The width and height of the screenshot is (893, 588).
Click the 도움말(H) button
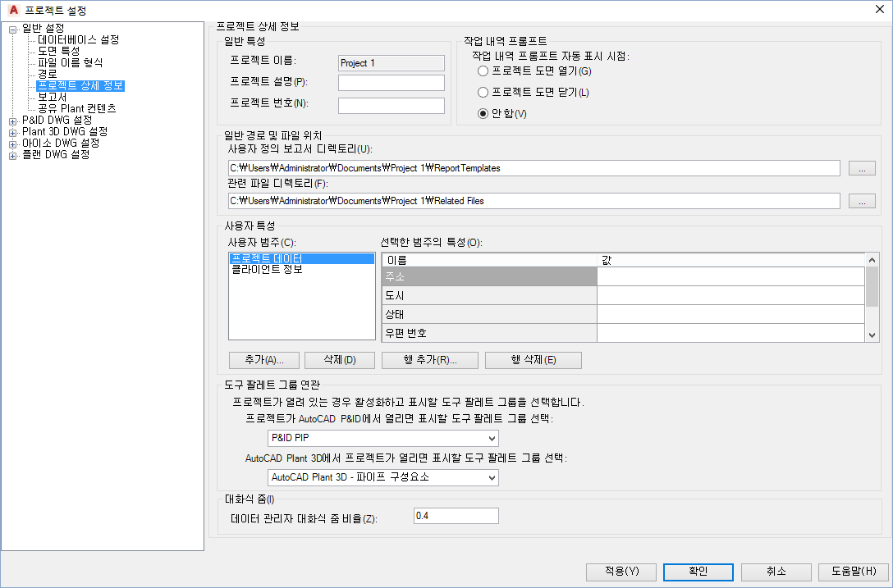point(854,572)
